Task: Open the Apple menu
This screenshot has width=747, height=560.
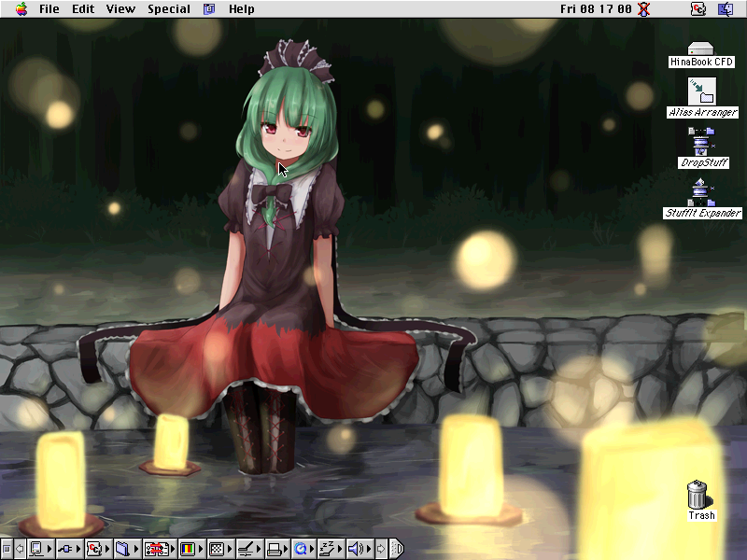Action: coord(21,9)
